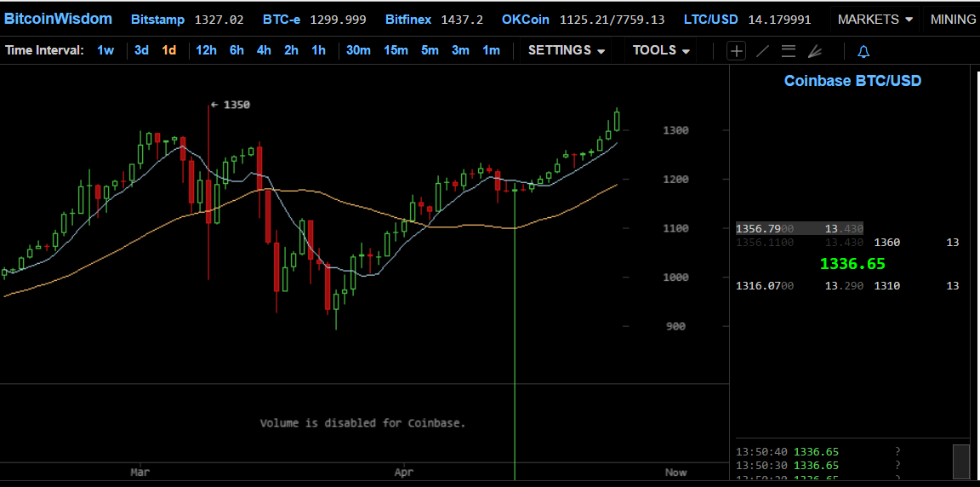Click the 1356.1100 order book row
This screenshot has width=980, height=487.
[x=800, y=243]
